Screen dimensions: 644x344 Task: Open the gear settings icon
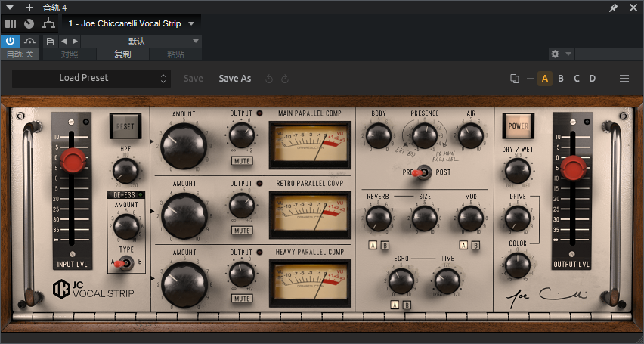[x=556, y=54]
